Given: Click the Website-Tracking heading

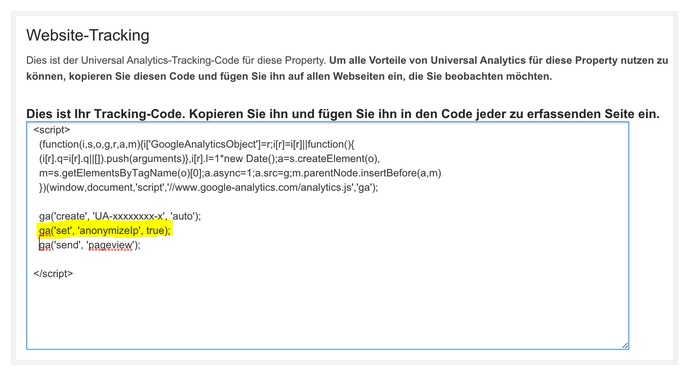Looking at the screenshot, I should [88, 35].
